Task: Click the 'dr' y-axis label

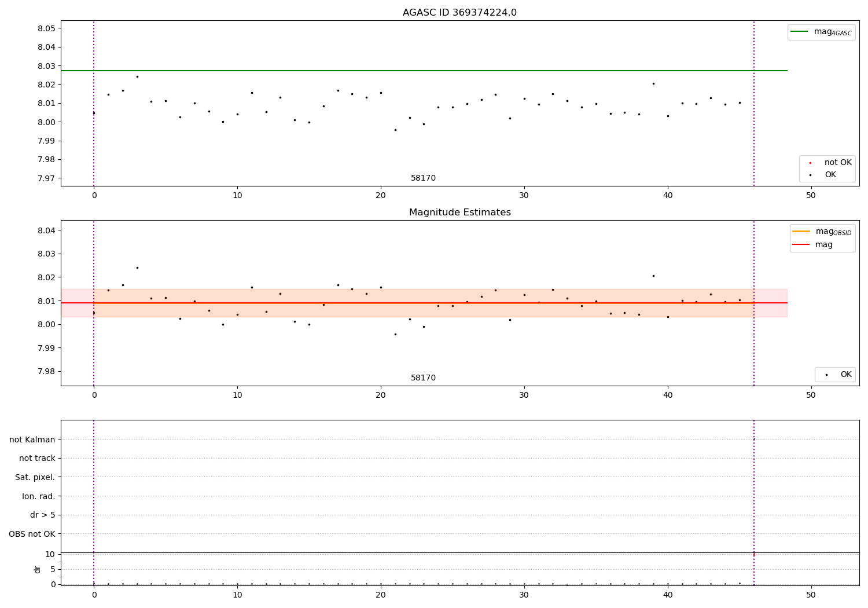Action: (38, 569)
